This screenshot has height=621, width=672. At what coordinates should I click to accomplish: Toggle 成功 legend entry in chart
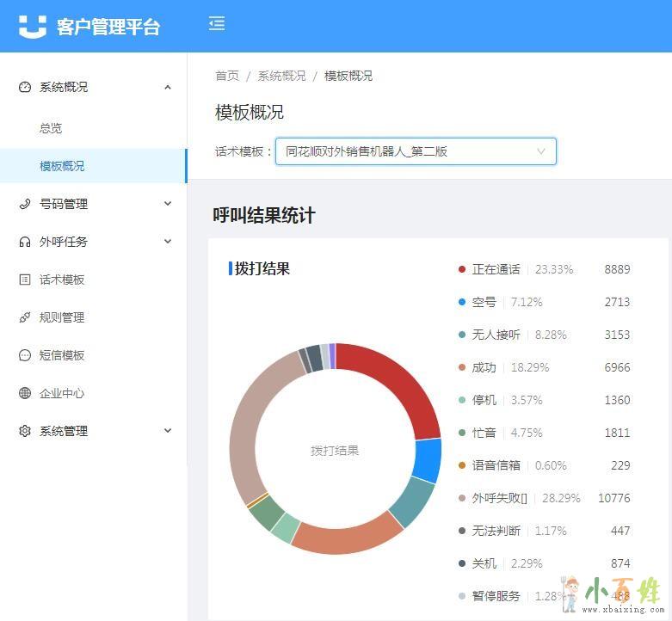tap(483, 367)
